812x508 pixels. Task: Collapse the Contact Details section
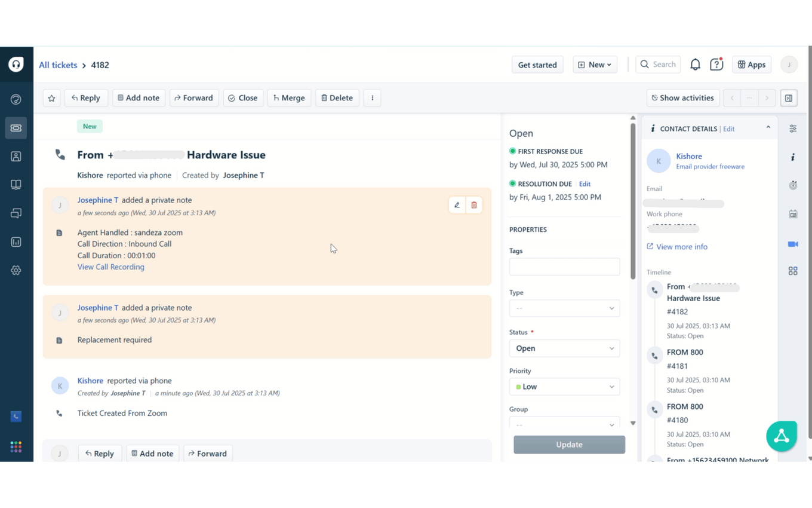coord(768,127)
